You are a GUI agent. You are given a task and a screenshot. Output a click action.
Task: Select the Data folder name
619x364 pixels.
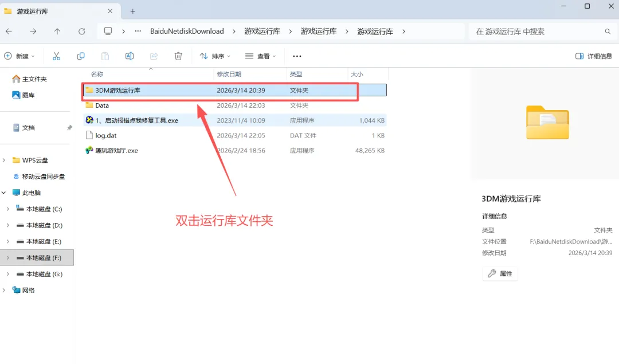102,105
